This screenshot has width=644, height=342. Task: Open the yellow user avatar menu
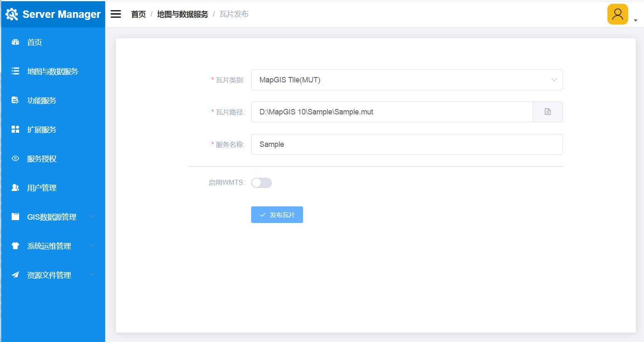617,14
